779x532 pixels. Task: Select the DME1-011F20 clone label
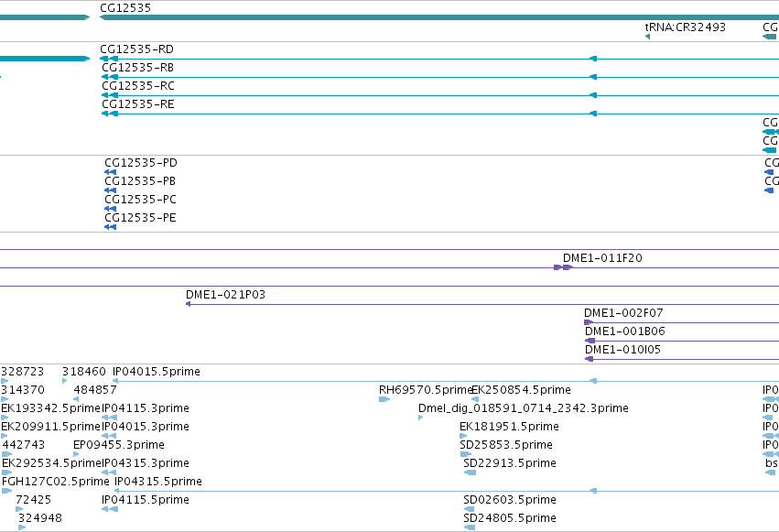tap(602, 258)
